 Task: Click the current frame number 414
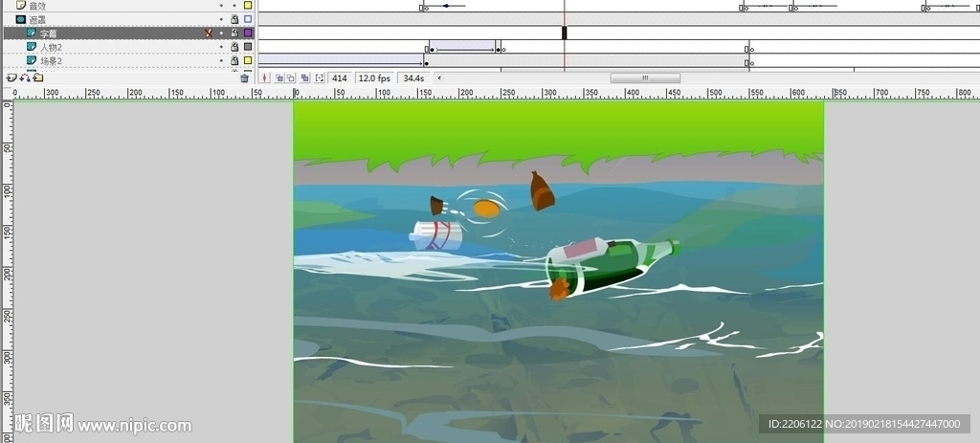(340, 78)
